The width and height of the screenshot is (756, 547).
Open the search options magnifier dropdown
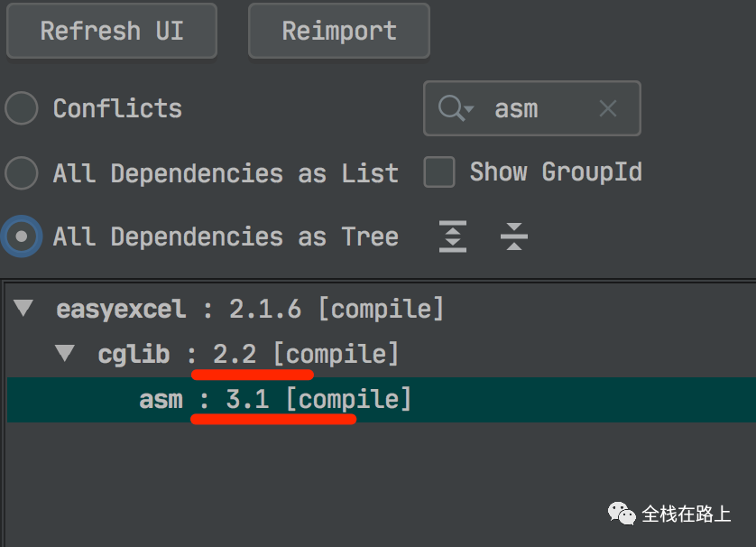coord(456,108)
